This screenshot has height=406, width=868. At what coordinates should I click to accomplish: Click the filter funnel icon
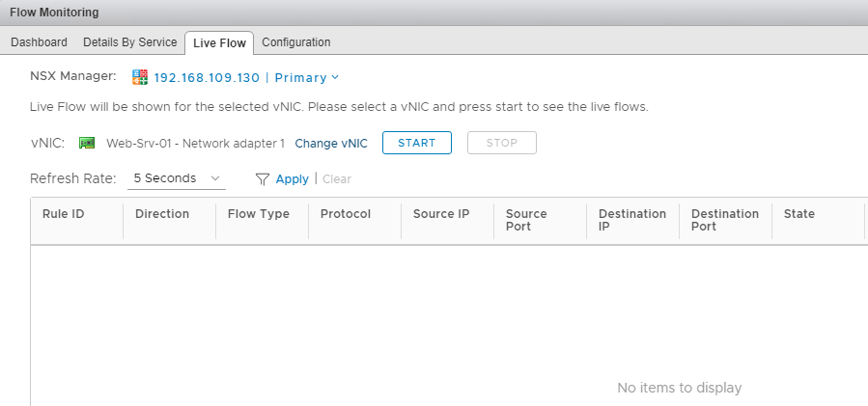pyautogui.click(x=262, y=178)
